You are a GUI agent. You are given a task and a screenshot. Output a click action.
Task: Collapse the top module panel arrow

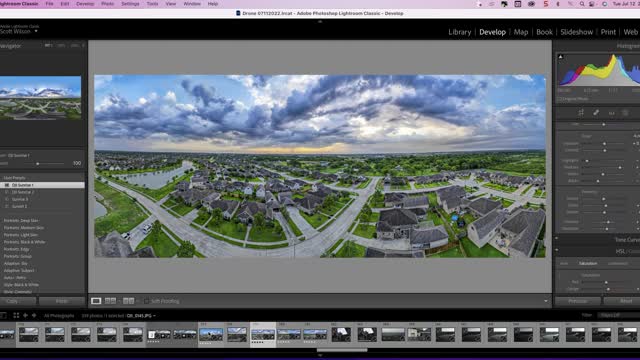coord(320,22)
